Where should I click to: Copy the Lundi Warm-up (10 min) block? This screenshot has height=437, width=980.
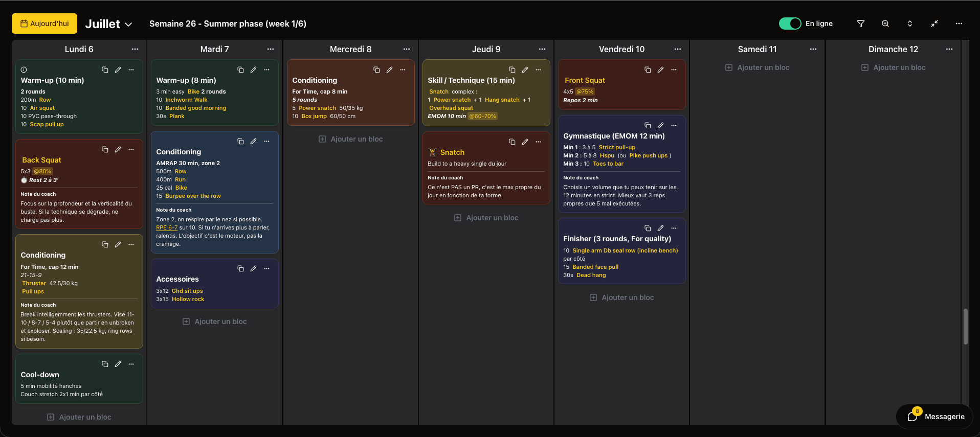click(105, 70)
